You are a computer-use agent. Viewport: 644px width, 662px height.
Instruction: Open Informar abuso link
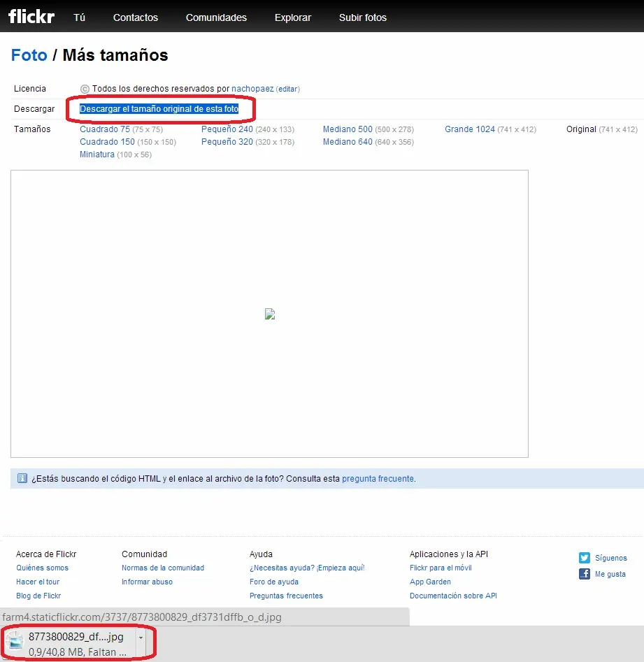(x=147, y=582)
